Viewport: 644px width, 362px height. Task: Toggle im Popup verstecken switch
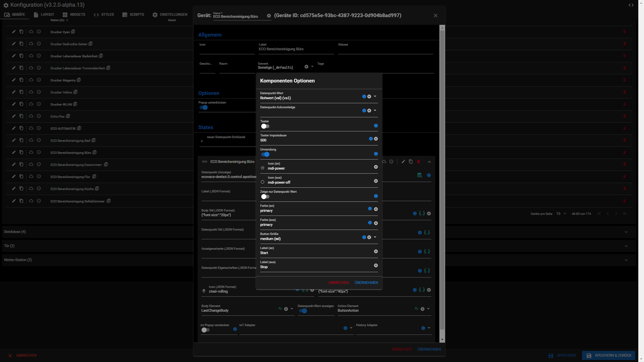click(x=205, y=330)
